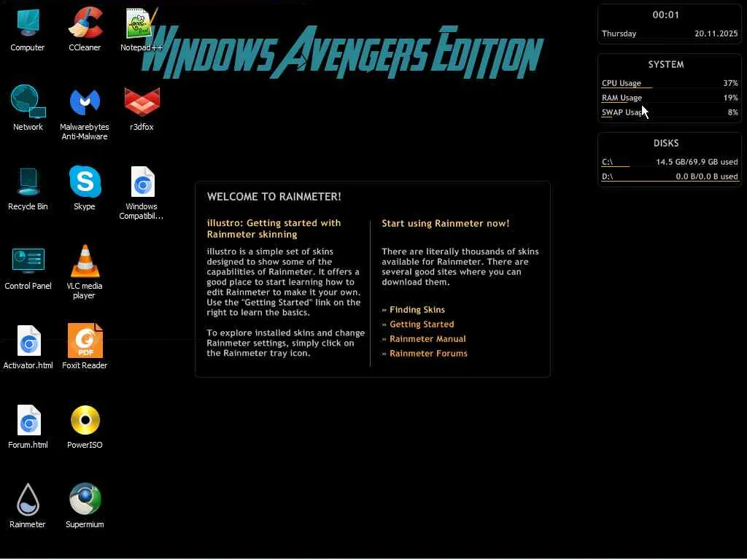
Task: Open the Getting Started link
Action: pyautogui.click(x=422, y=324)
